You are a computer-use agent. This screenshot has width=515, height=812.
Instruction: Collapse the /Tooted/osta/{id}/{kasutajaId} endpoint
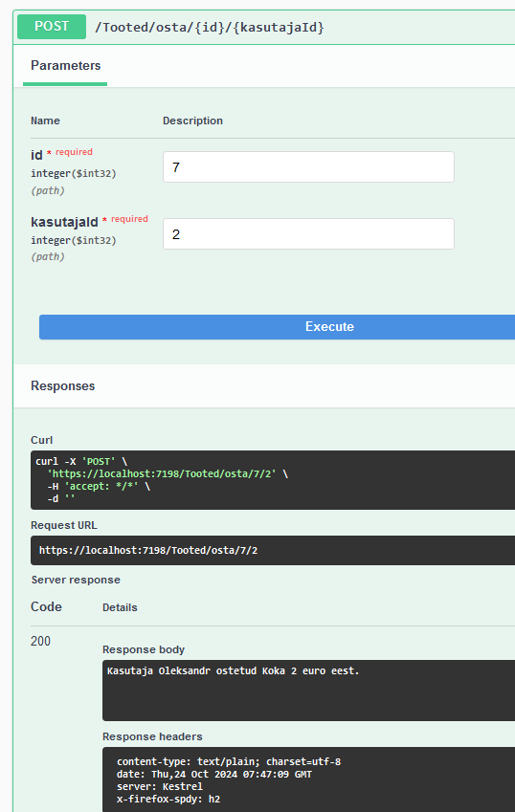click(x=210, y=27)
